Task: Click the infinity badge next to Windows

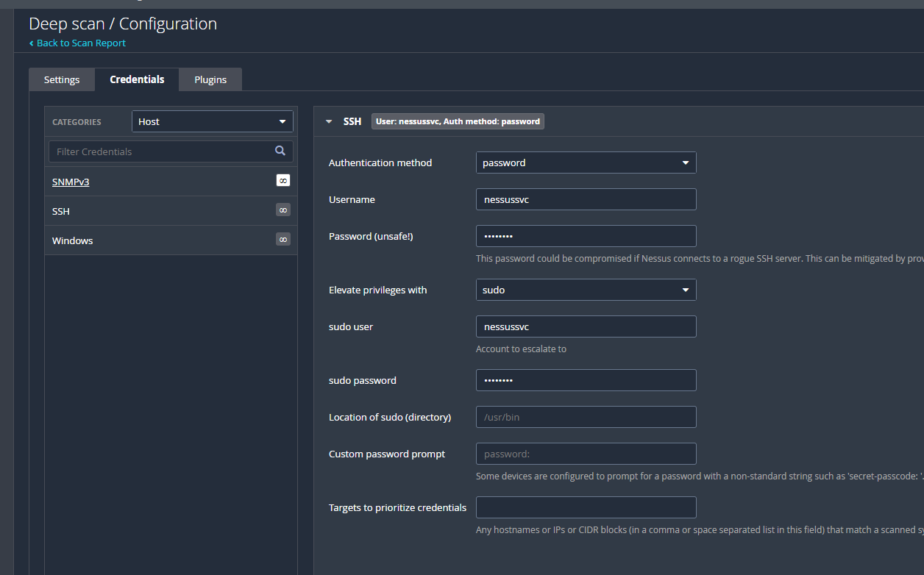Action: (x=282, y=239)
